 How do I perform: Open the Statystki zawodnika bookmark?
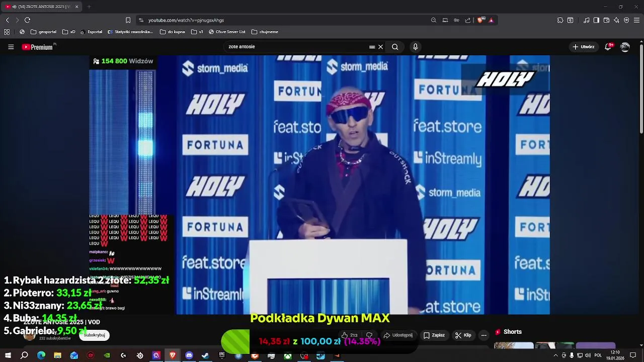click(130, 32)
